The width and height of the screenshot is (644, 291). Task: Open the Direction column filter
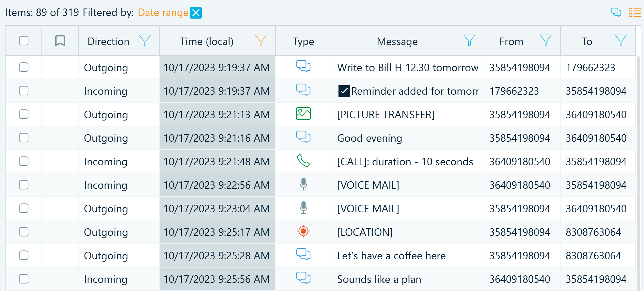tap(145, 41)
